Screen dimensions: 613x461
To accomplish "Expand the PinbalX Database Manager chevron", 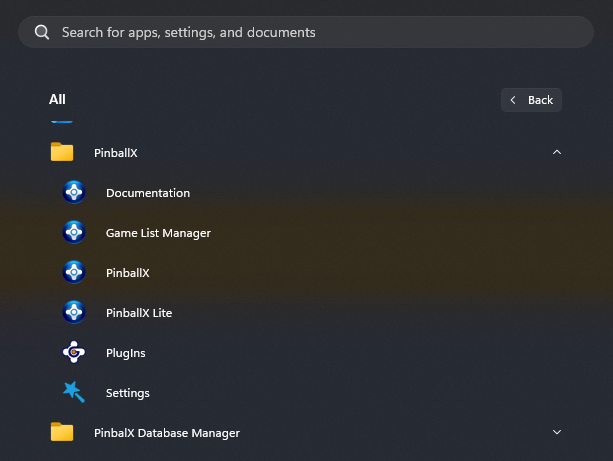I will coord(557,432).
